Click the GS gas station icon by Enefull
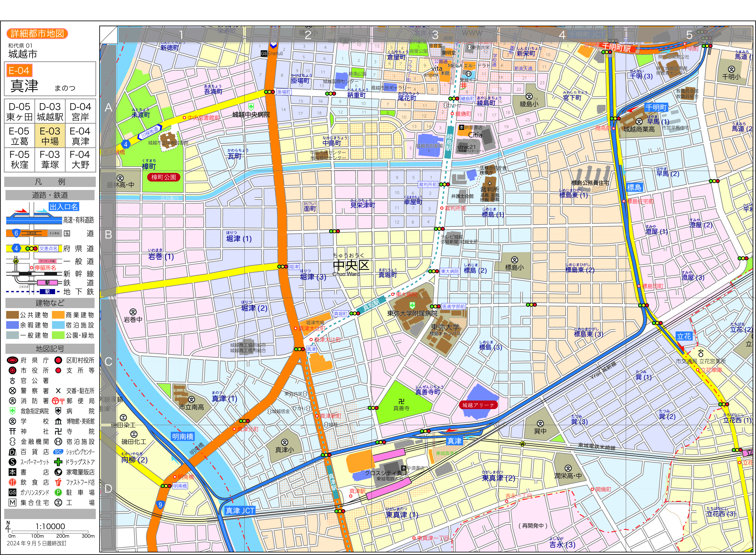Screen dimensions: 756x555 (x=264, y=53)
